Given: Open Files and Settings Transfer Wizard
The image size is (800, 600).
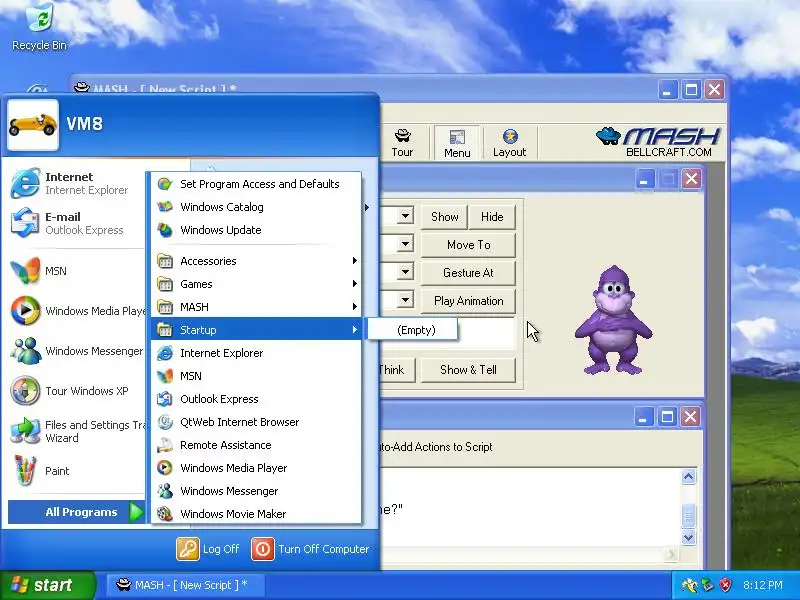Looking at the screenshot, I should point(76,431).
